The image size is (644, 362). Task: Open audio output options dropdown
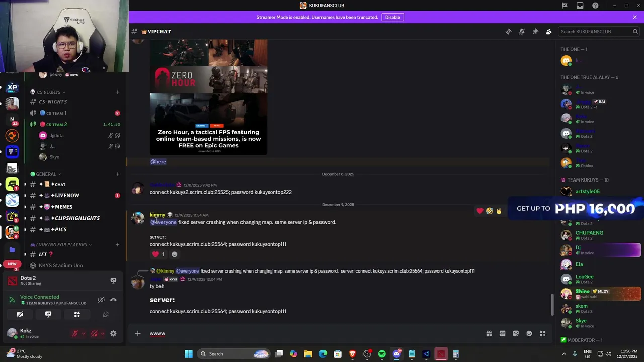pyautogui.click(x=102, y=333)
